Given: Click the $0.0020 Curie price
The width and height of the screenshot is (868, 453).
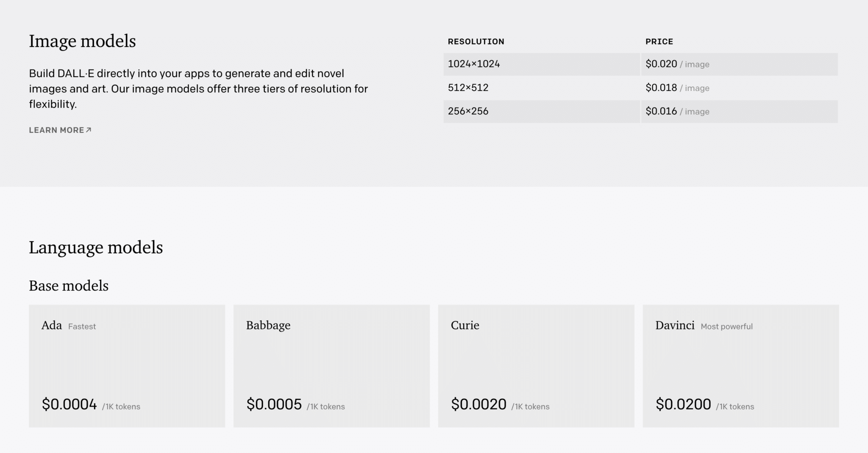Looking at the screenshot, I should 479,404.
